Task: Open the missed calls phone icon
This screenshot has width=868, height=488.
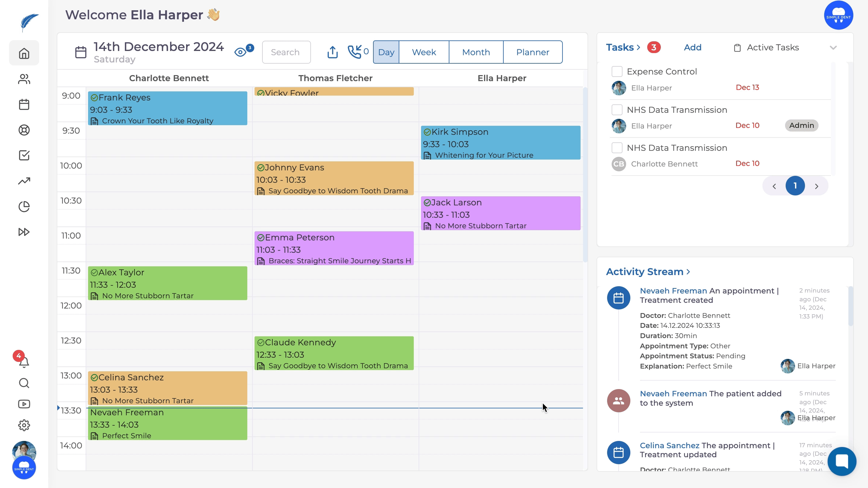Action: [355, 52]
